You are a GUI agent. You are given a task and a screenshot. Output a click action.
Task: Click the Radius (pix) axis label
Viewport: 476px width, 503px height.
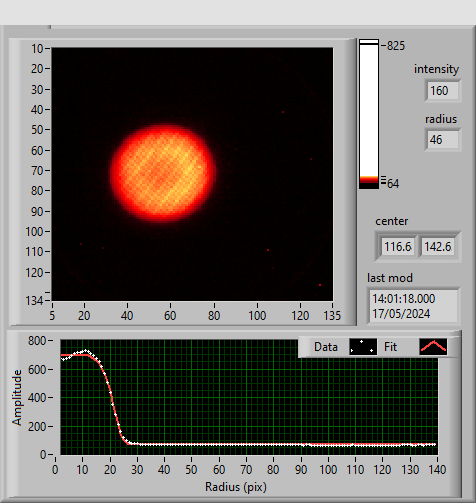tap(236, 487)
